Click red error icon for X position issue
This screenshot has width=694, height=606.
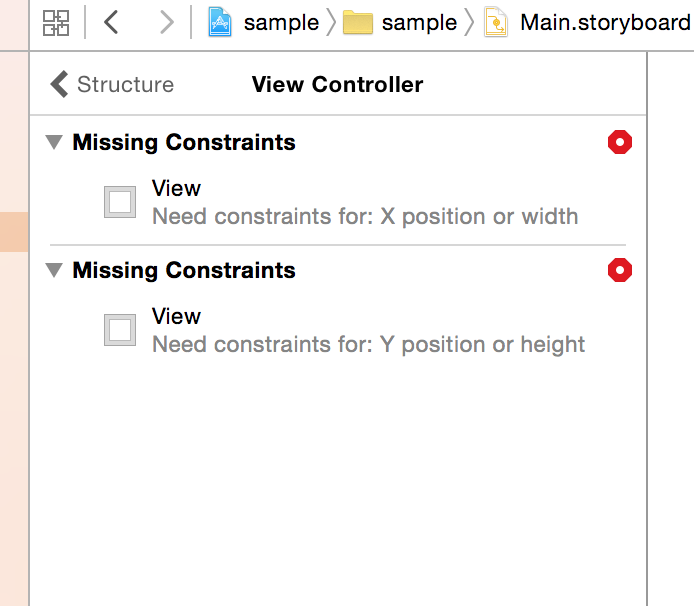(620, 143)
